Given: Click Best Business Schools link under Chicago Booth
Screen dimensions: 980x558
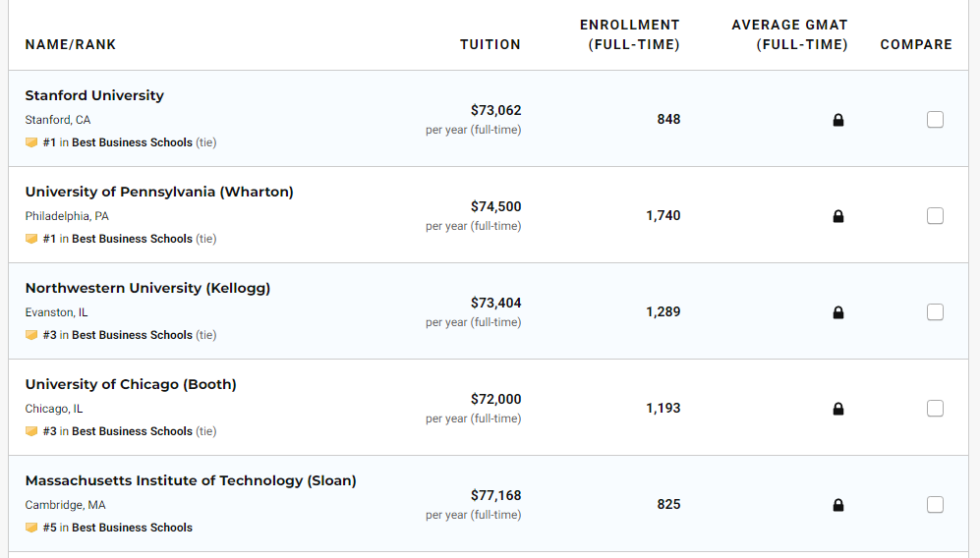Looking at the screenshot, I should pyautogui.click(x=132, y=431).
